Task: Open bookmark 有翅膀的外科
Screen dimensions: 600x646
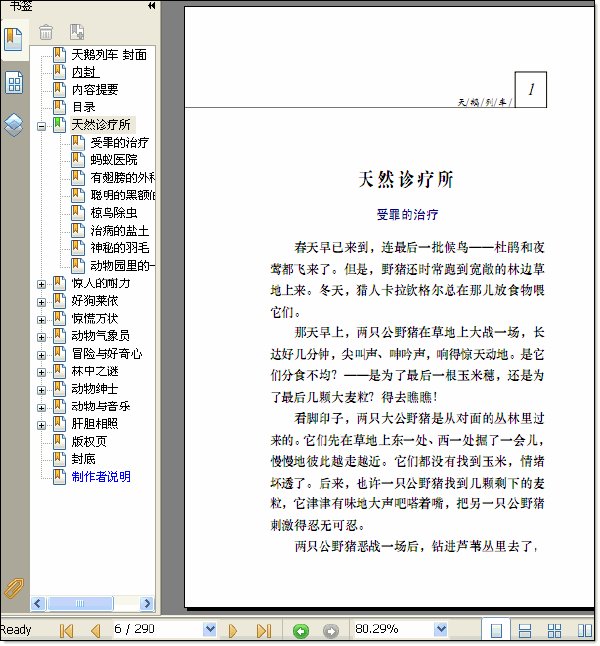Action: tap(122, 178)
